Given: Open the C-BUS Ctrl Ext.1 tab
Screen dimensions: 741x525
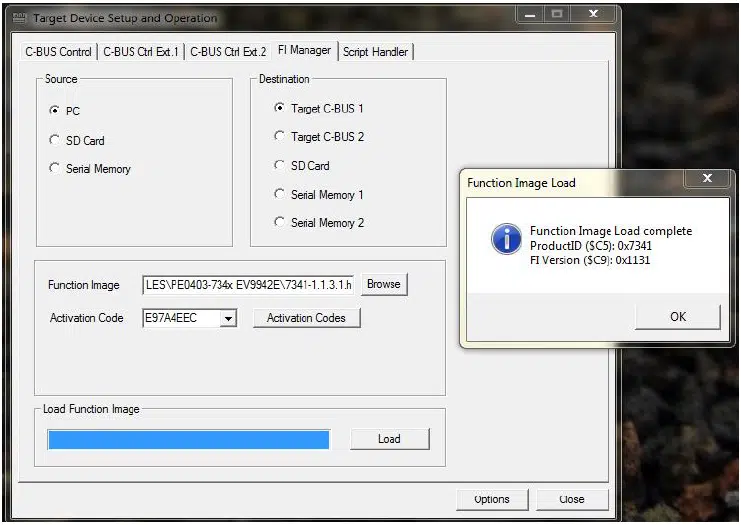Looking at the screenshot, I should tap(140, 51).
